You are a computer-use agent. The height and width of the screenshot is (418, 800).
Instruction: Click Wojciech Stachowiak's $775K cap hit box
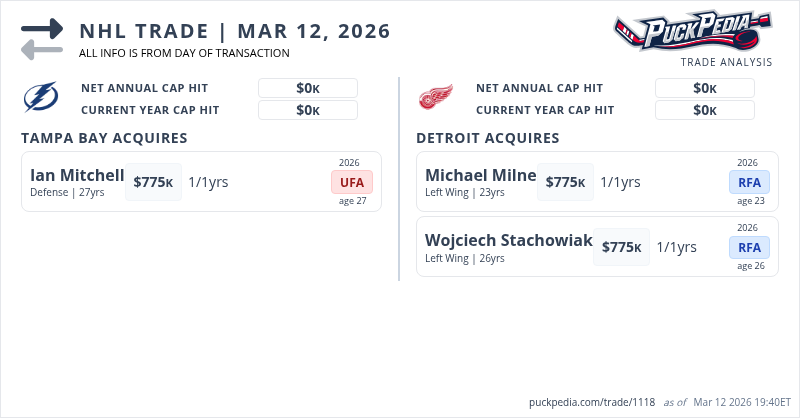click(x=621, y=247)
